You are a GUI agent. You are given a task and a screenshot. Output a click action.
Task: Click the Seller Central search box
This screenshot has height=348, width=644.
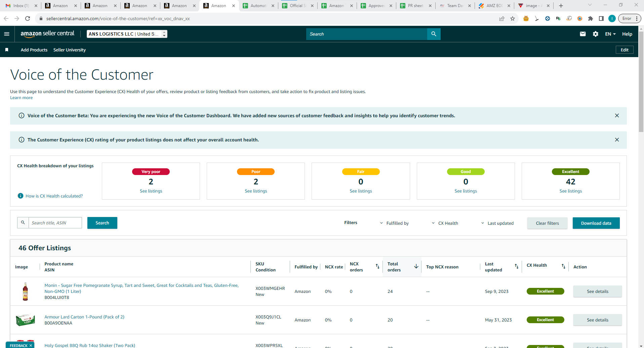(x=367, y=34)
